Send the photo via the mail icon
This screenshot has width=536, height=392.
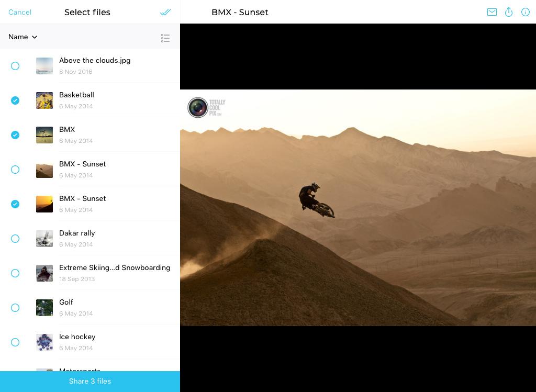pyautogui.click(x=492, y=13)
